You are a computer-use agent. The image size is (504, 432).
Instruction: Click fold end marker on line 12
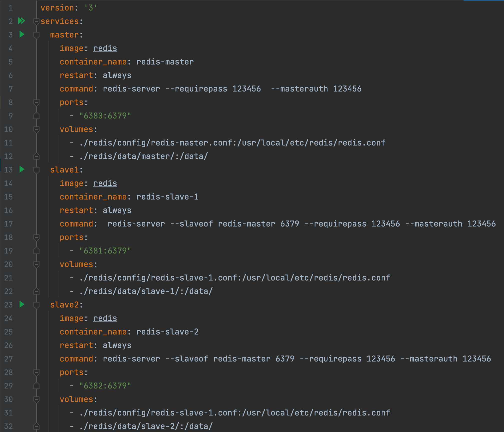tap(36, 156)
